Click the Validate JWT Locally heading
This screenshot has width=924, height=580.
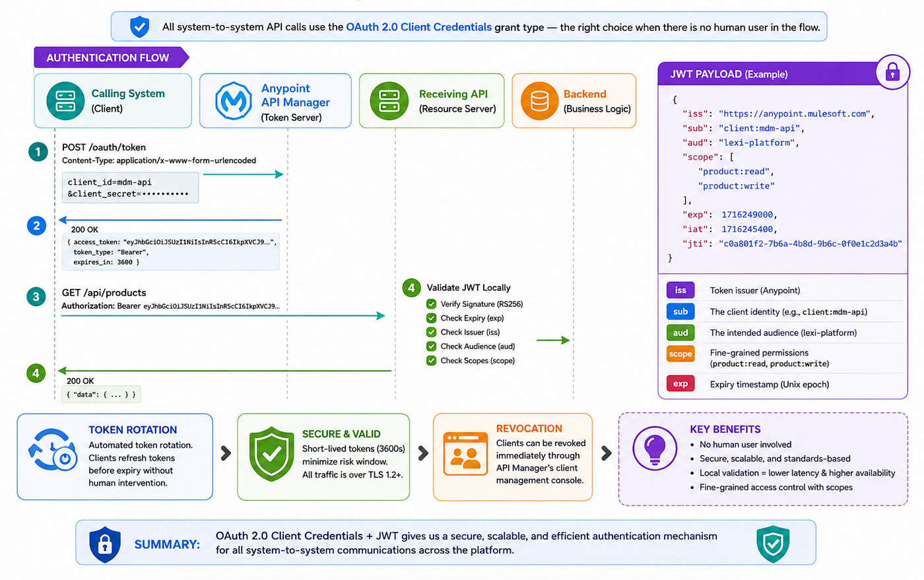pos(469,288)
